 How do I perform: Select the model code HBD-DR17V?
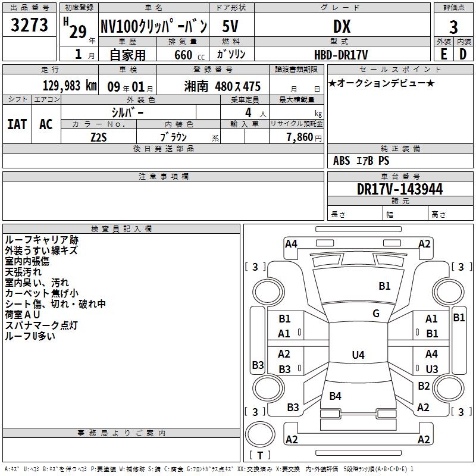coord(341,54)
